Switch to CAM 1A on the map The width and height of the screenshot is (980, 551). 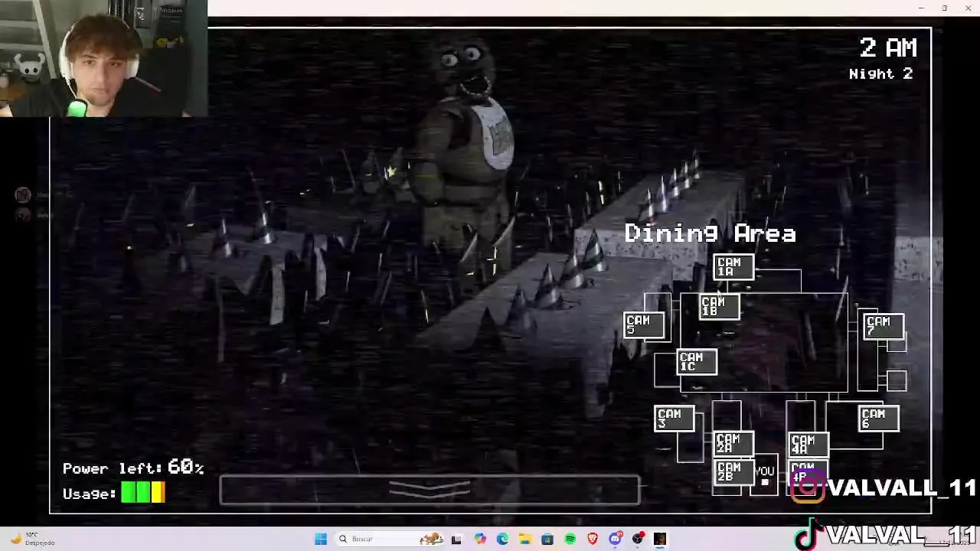(x=733, y=267)
